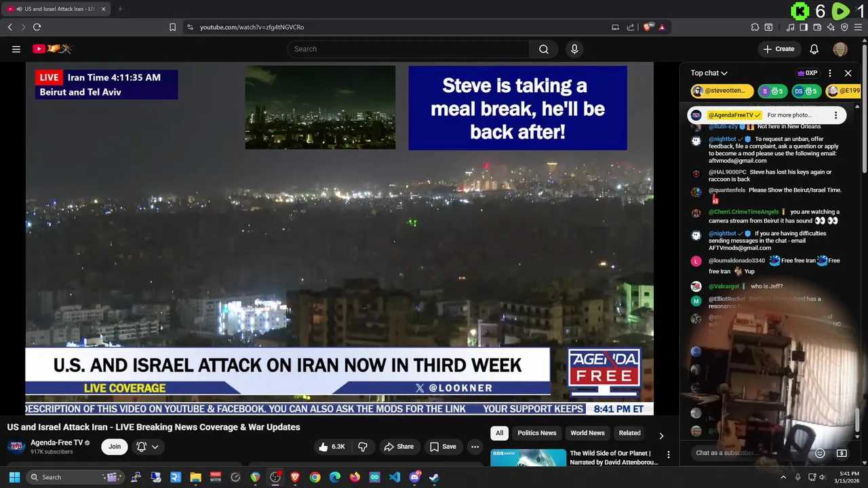Reload the page

[x=37, y=27]
